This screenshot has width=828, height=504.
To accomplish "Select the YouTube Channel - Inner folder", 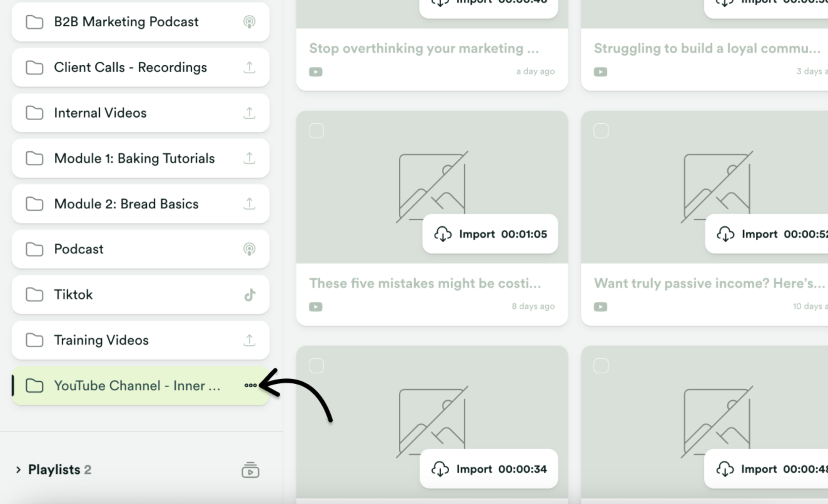I will [x=140, y=386].
